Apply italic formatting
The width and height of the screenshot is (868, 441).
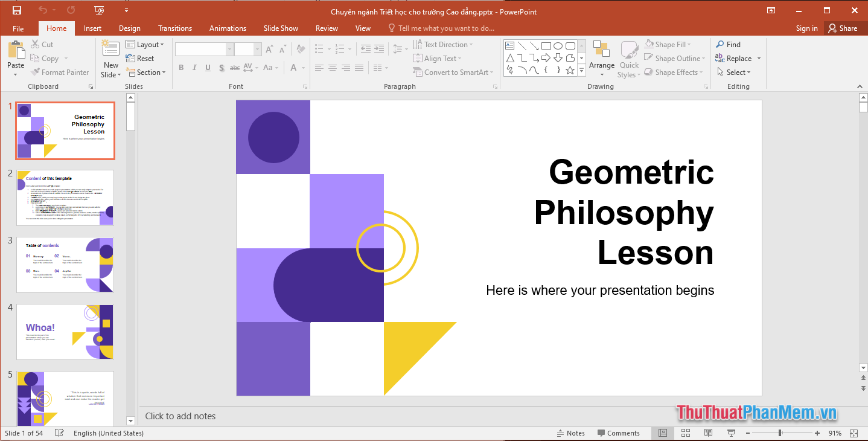pos(194,68)
